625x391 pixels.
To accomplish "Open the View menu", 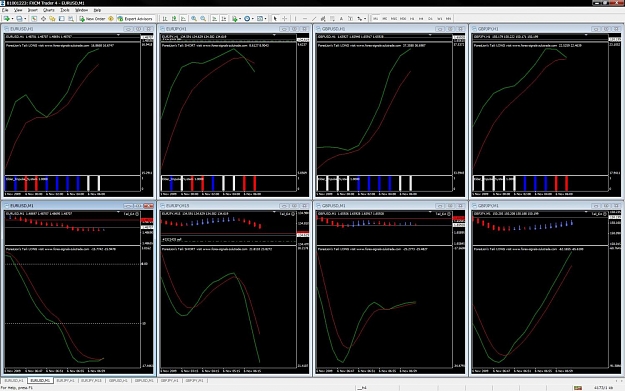I will 18,10.
